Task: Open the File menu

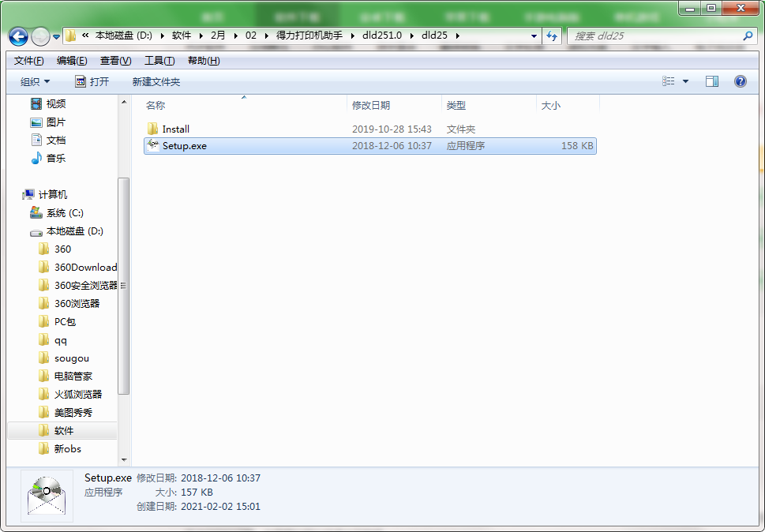Action: [x=28, y=61]
